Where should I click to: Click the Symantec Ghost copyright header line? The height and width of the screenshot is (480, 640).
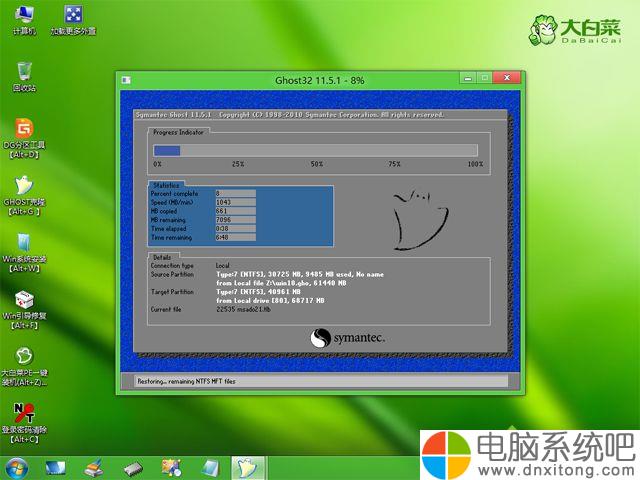tap(290, 115)
